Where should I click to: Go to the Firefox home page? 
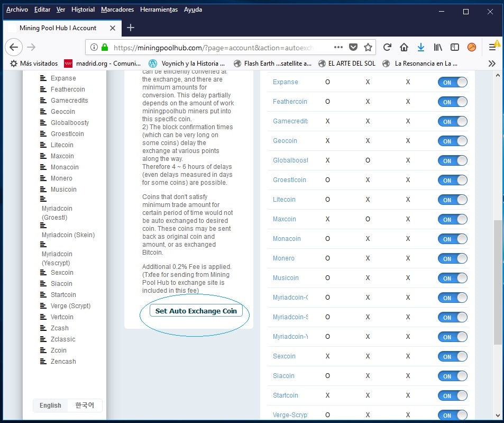tap(404, 47)
